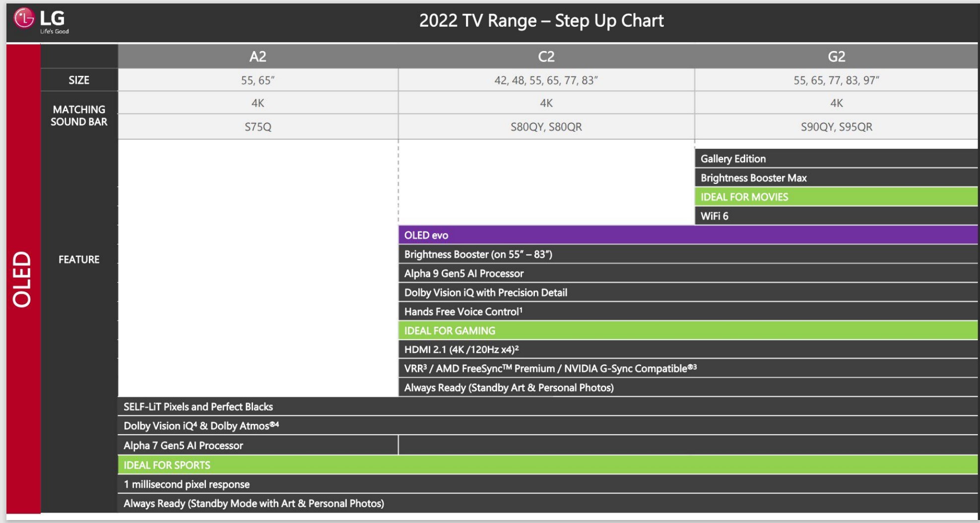Select the G2 size cell listing 97"

pyautogui.click(x=836, y=80)
